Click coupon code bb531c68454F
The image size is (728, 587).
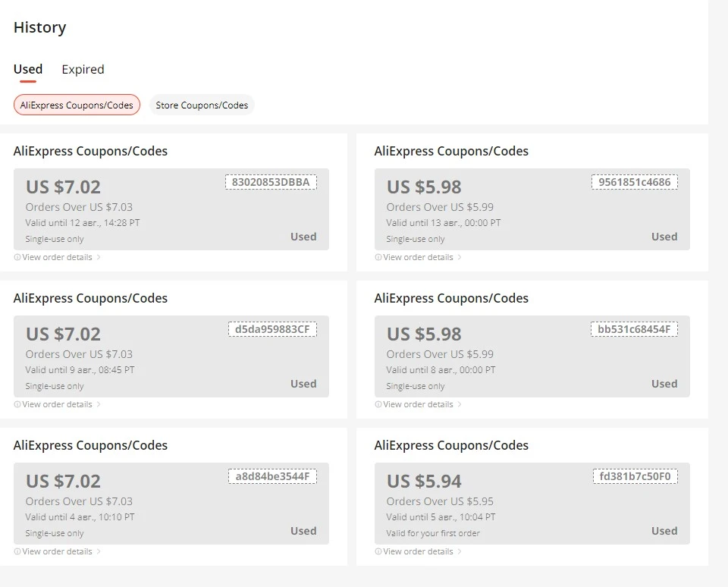[634, 329]
